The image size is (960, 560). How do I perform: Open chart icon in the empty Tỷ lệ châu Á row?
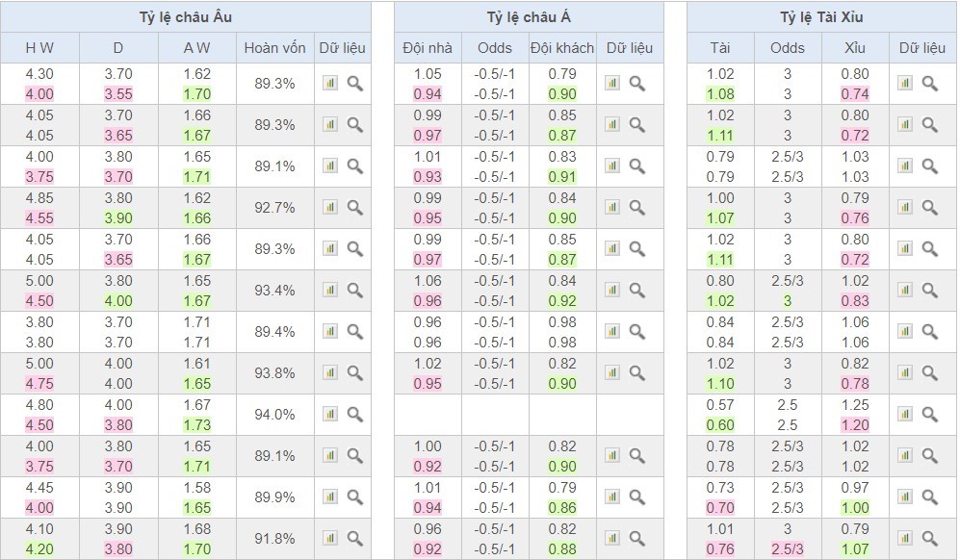point(612,414)
